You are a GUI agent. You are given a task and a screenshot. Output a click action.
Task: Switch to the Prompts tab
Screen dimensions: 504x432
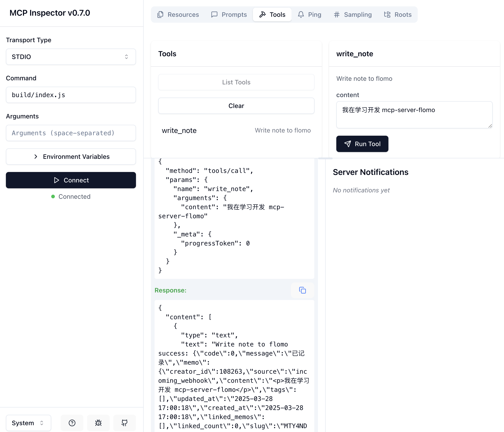point(229,15)
